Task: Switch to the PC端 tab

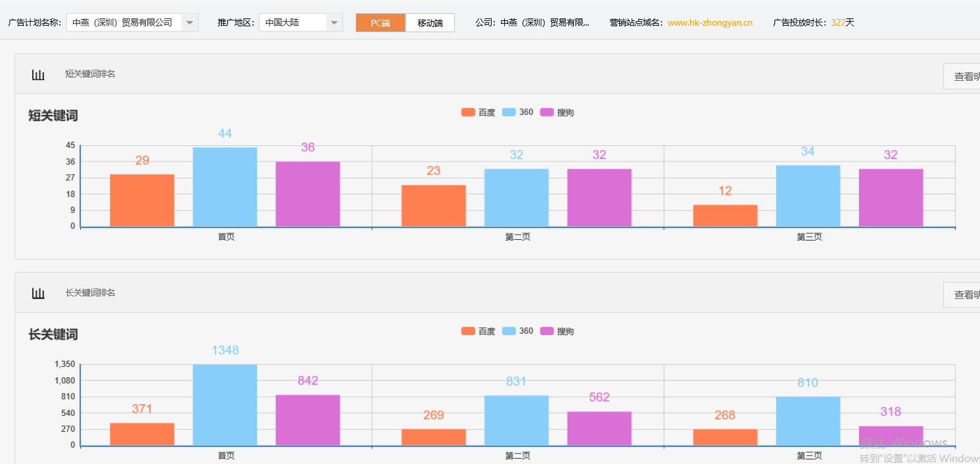Action: pos(381,22)
